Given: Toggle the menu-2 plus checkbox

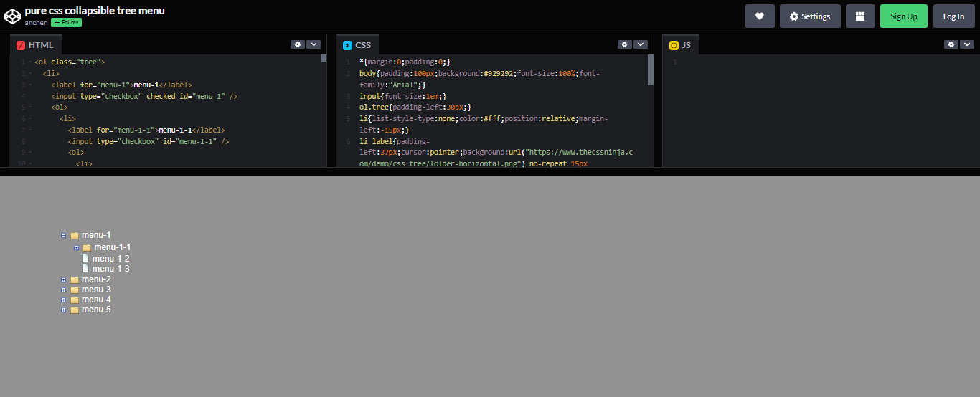Looking at the screenshot, I should (x=64, y=279).
